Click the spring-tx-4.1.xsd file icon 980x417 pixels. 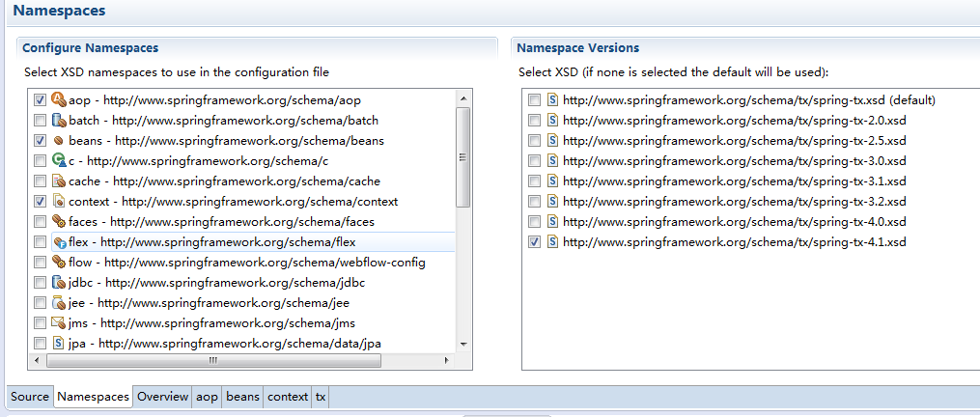tap(552, 242)
